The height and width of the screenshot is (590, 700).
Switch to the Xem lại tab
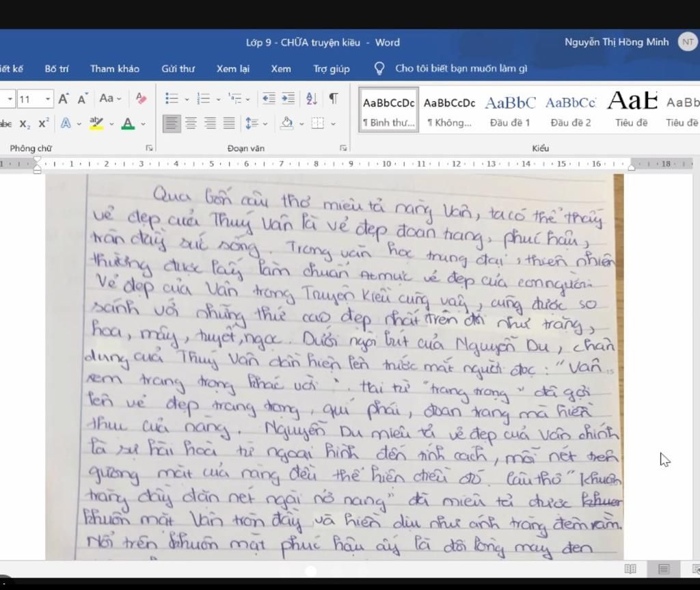[x=233, y=69]
